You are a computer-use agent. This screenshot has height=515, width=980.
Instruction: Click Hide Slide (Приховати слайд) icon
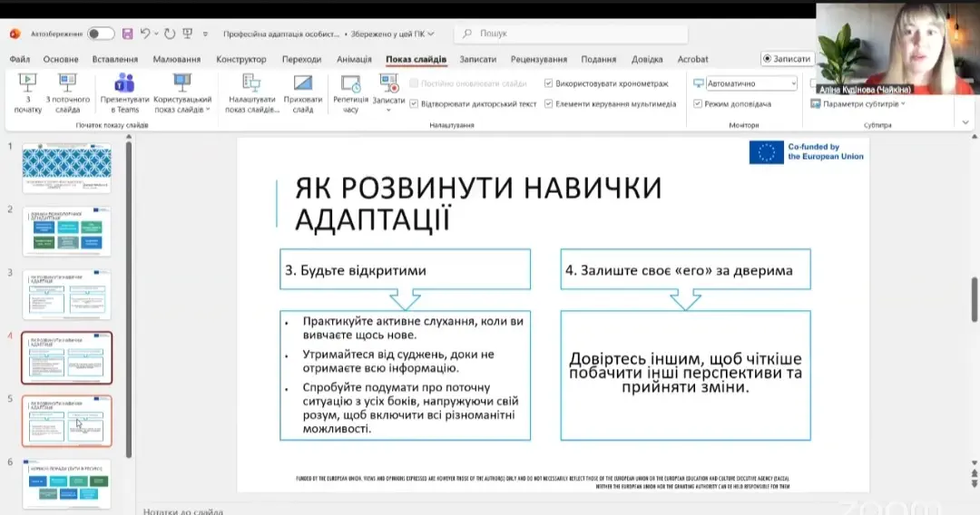point(302,84)
